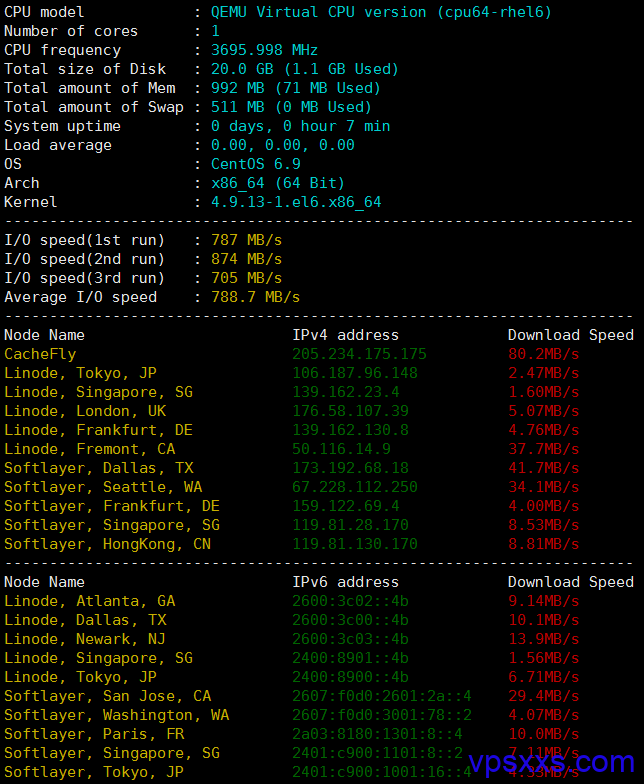Click the vpsxxs.com watermark link
This screenshot has height=784, width=644.
click(552, 762)
